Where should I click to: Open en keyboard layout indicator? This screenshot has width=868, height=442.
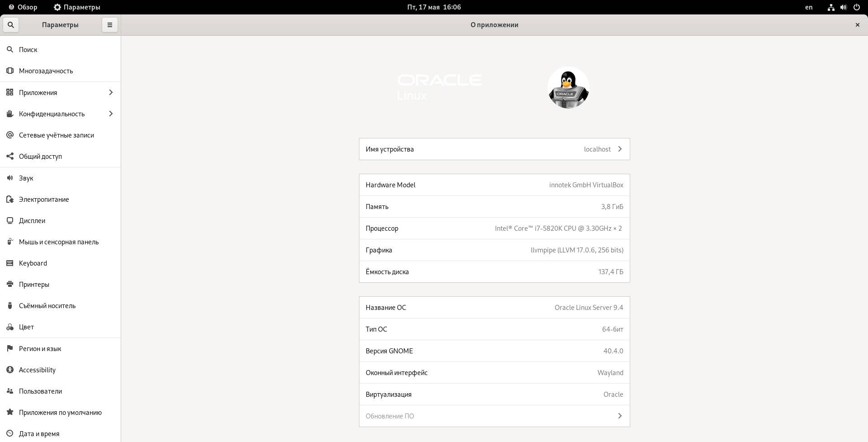tap(809, 7)
